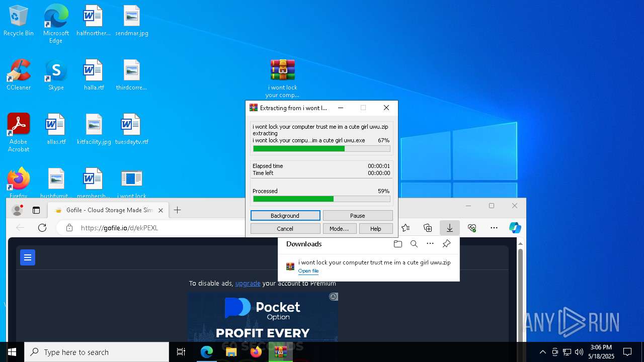Click Background in the extraction dialog
The height and width of the screenshot is (362, 644).
pos(285,216)
